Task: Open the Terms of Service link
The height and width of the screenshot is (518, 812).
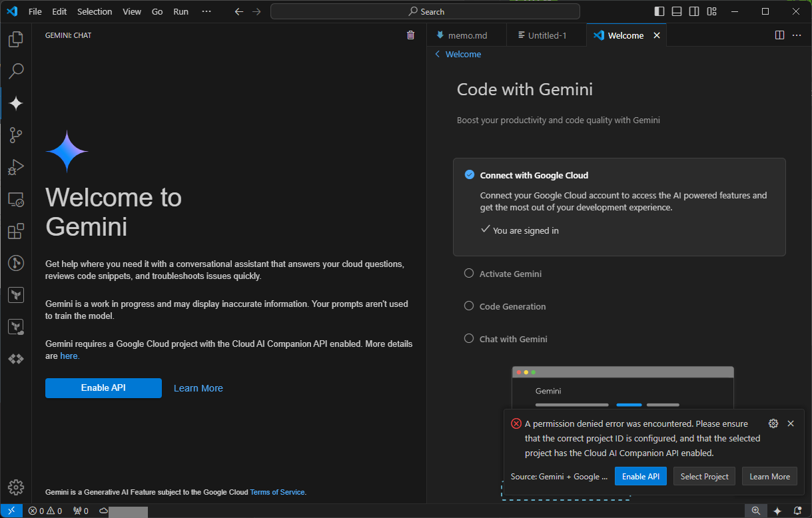Action: [277, 491]
